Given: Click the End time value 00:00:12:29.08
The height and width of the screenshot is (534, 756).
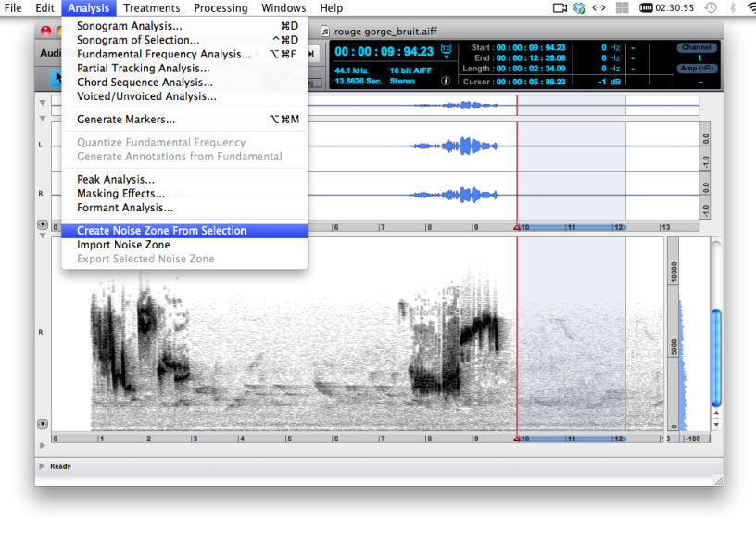Looking at the screenshot, I should (531, 57).
